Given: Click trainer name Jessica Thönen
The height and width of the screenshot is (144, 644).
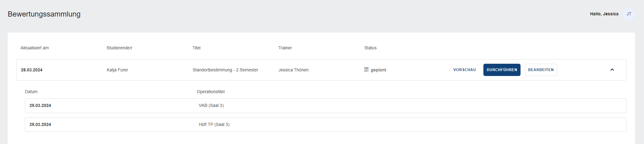Looking at the screenshot, I should [293, 70].
